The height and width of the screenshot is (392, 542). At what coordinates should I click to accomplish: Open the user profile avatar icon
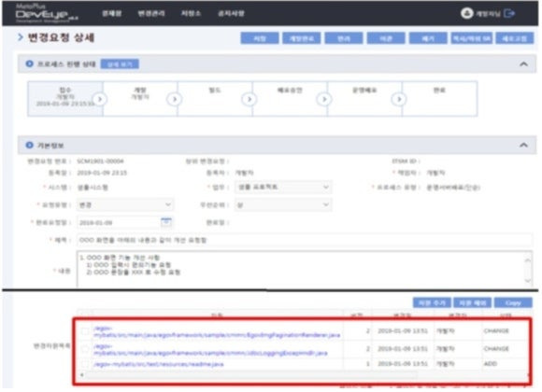coord(466,13)
